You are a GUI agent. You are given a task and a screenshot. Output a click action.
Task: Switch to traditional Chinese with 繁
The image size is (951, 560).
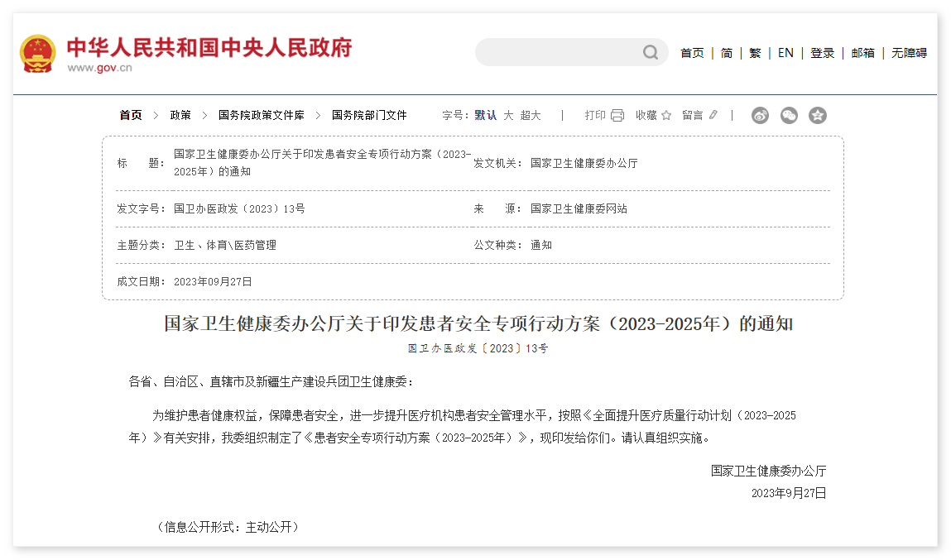coord(754,52)
